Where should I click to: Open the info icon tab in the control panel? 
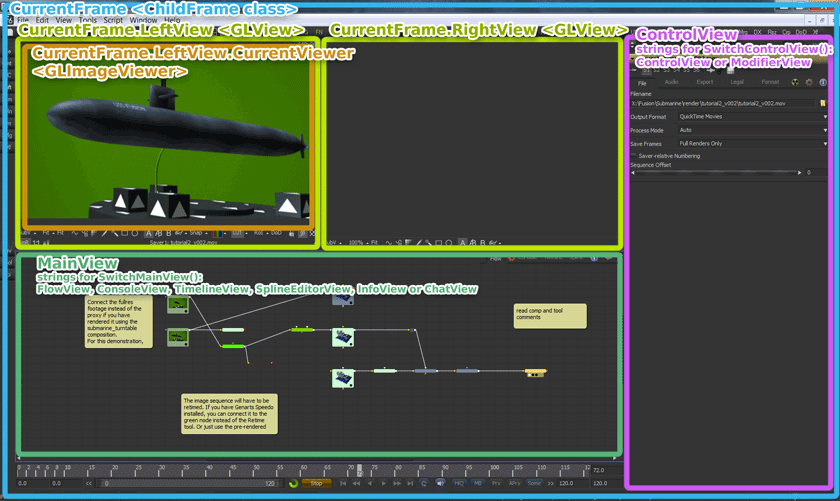[823, 82]
